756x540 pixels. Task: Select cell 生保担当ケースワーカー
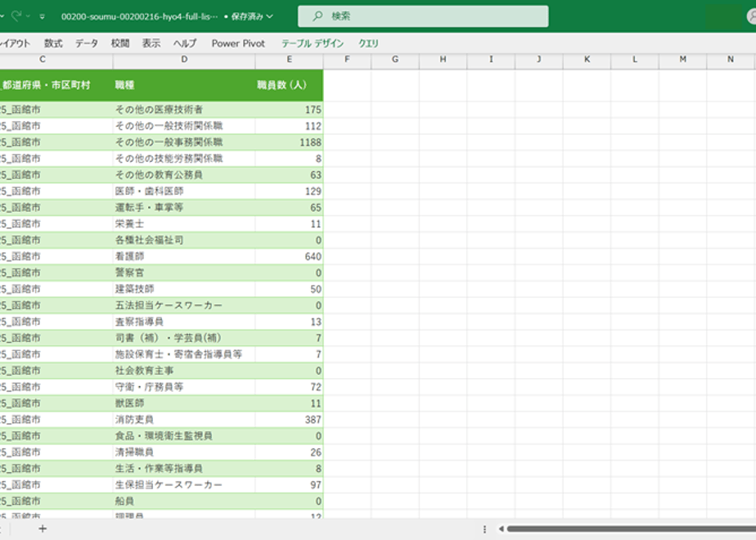(x=184, y=484)
